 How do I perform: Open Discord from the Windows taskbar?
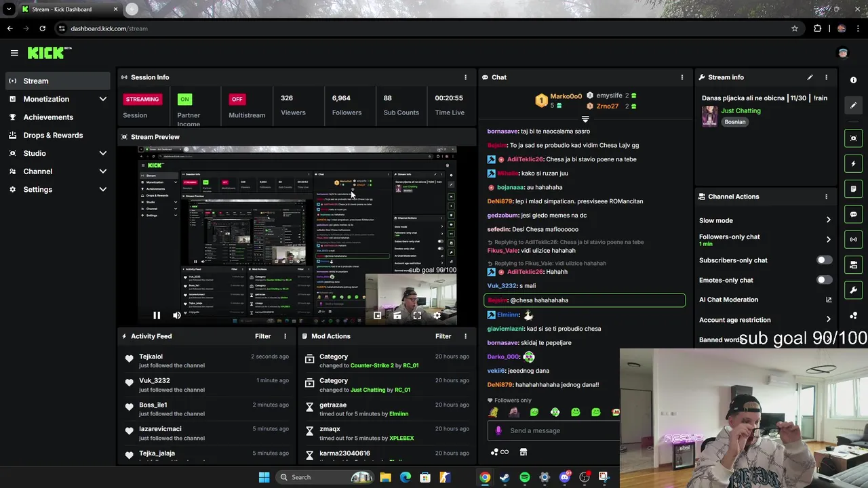[565, 477]
